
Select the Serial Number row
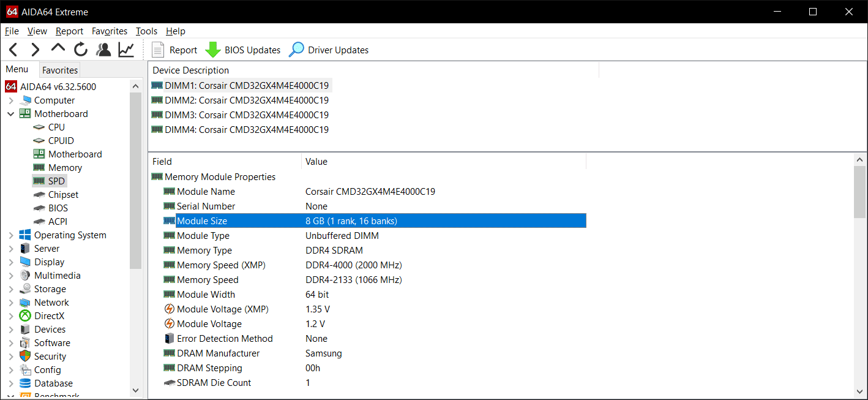[375, 206]
